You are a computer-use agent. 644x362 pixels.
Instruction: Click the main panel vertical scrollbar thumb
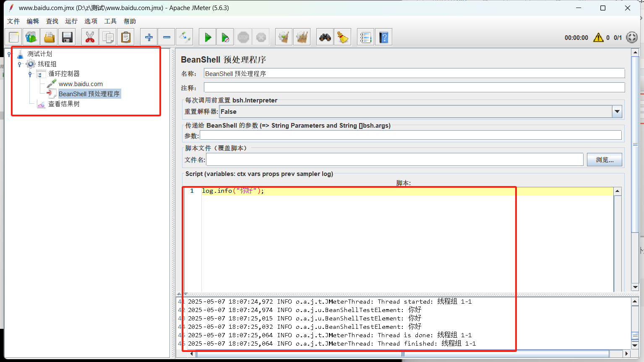tap(635, 144)
